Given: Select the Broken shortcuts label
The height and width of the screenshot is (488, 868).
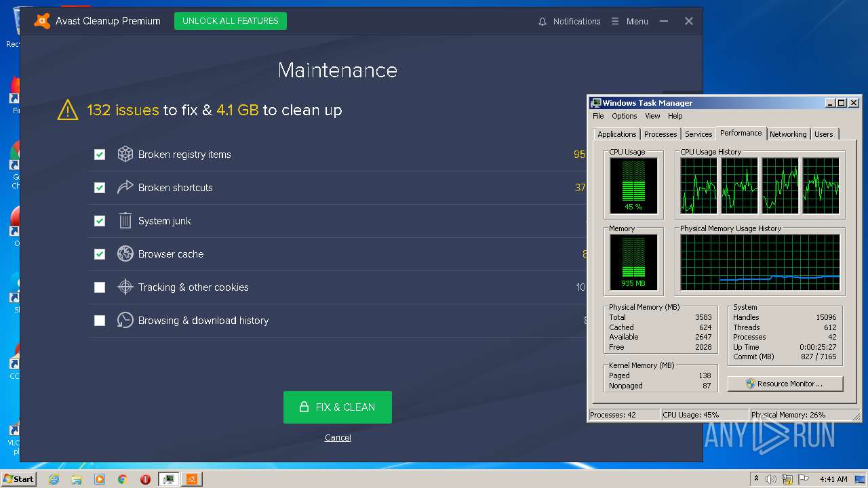Looking at the screenshot, I should pyautogui.click(x=176, y=188).
